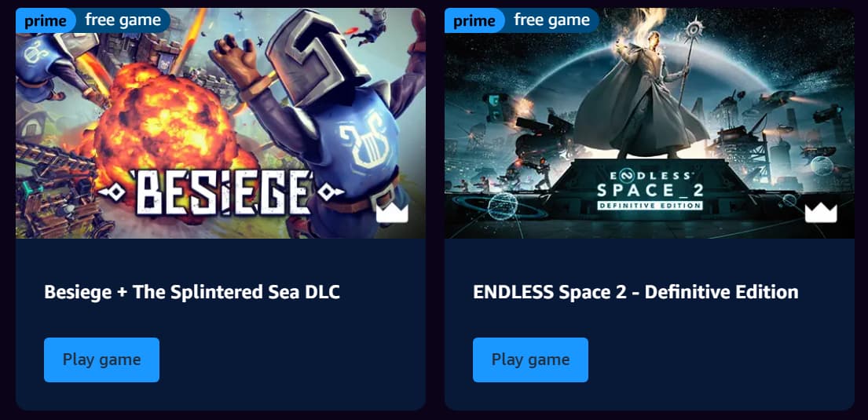Click empty area right of Besiege Play game button
Screen dimensions: 868x420
point(288,360)
